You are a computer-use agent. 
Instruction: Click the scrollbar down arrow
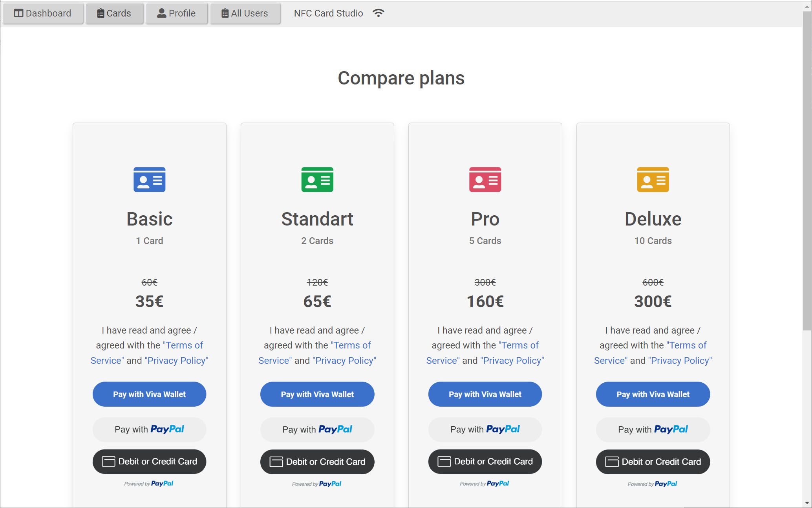click(807, 503)
